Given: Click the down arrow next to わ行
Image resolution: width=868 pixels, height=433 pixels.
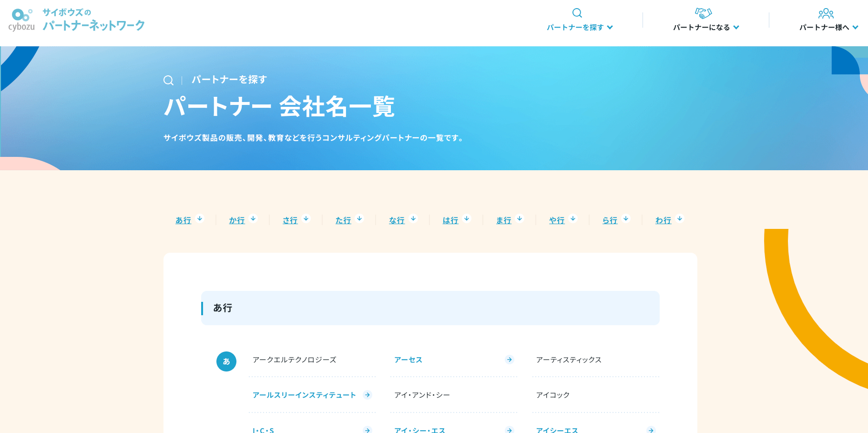Looking at the screenshot, I should tap(680, 219).
